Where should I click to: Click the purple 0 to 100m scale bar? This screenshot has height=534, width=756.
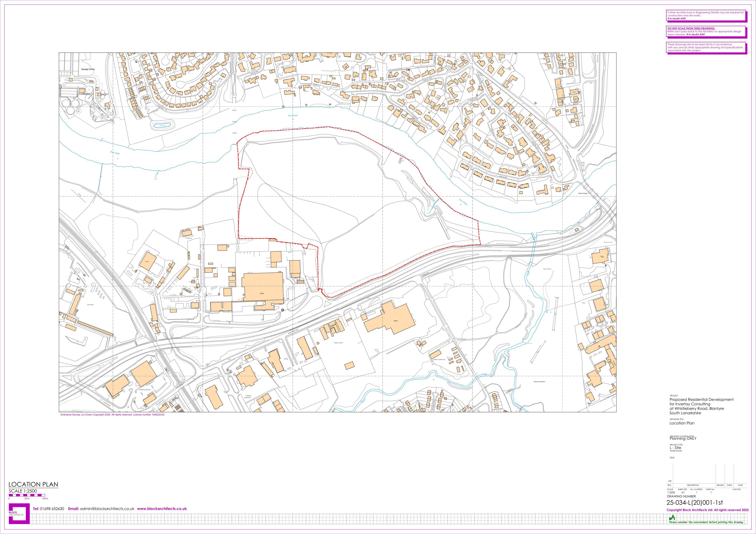27,495
